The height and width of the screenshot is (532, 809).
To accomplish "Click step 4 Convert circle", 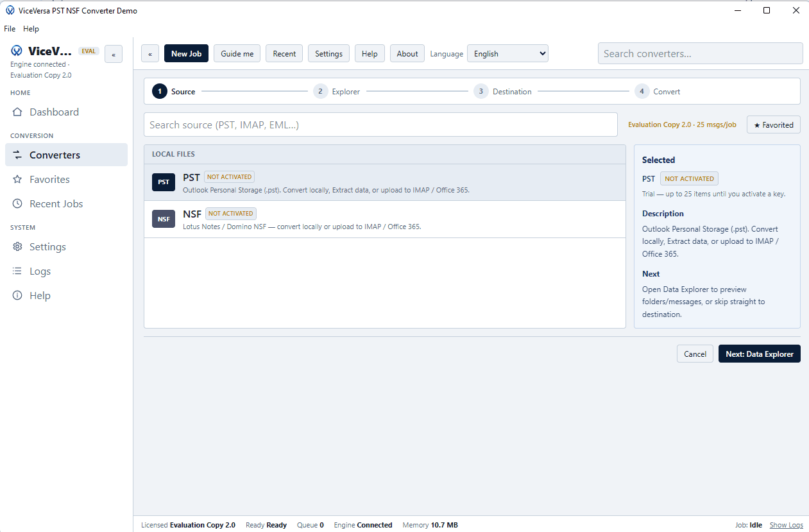I will (x=642, y=91).
